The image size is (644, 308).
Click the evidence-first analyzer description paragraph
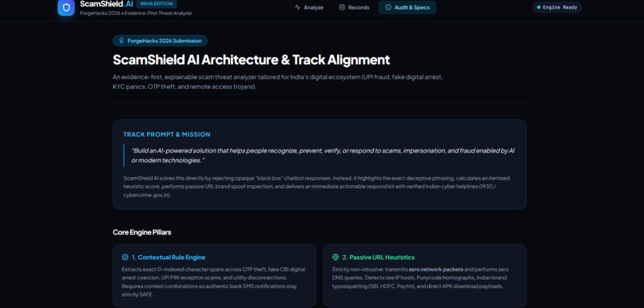pyautogui.click(x=277, y=82)
